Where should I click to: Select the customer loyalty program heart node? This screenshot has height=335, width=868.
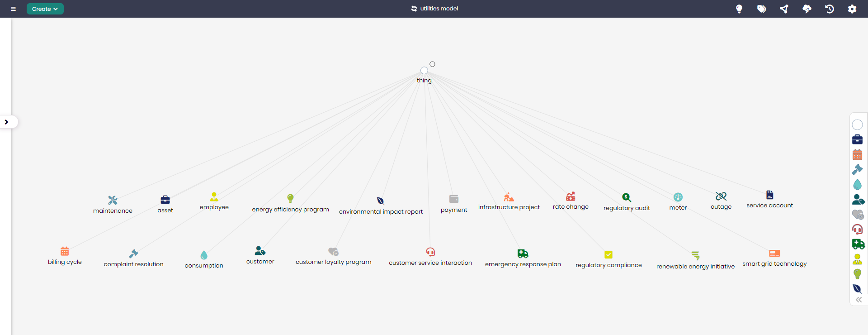334,251
